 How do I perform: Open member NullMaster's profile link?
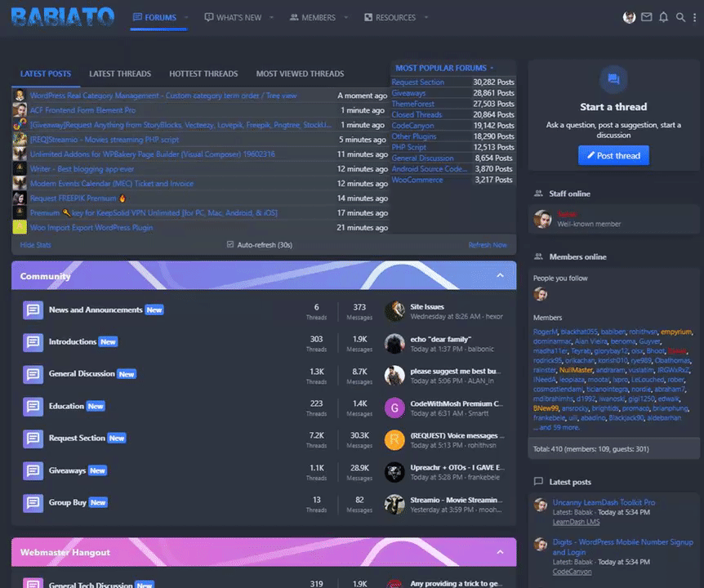coord(576,370)
